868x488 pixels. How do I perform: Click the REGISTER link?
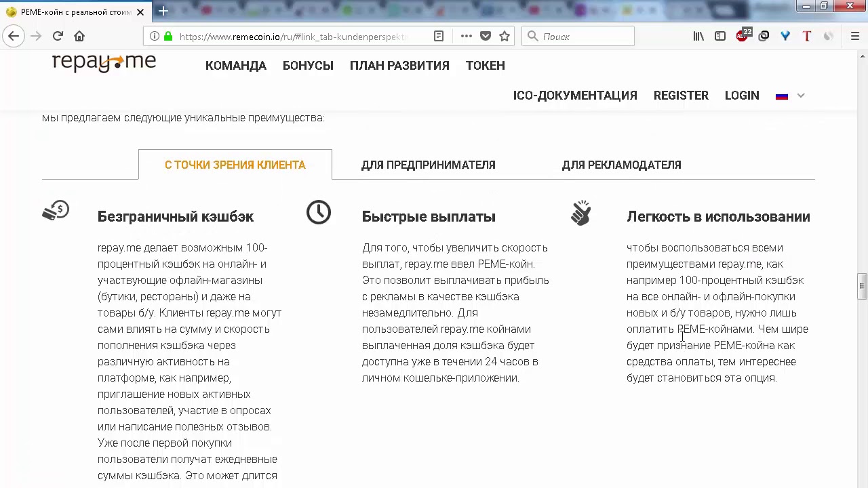681,96
